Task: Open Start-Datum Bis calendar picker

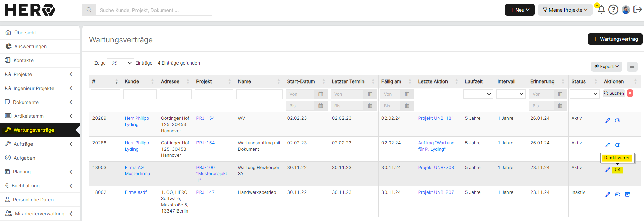Action: pos(320,106)
